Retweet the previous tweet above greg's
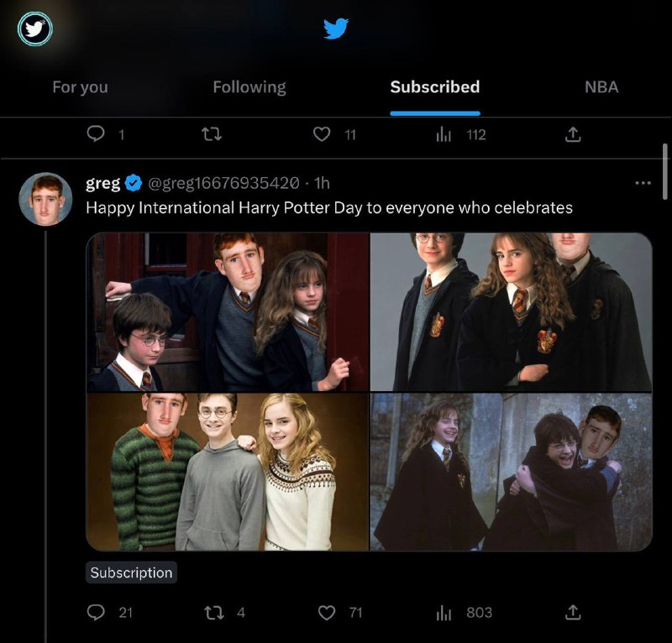The image size is (672, 643). (212, 134)
